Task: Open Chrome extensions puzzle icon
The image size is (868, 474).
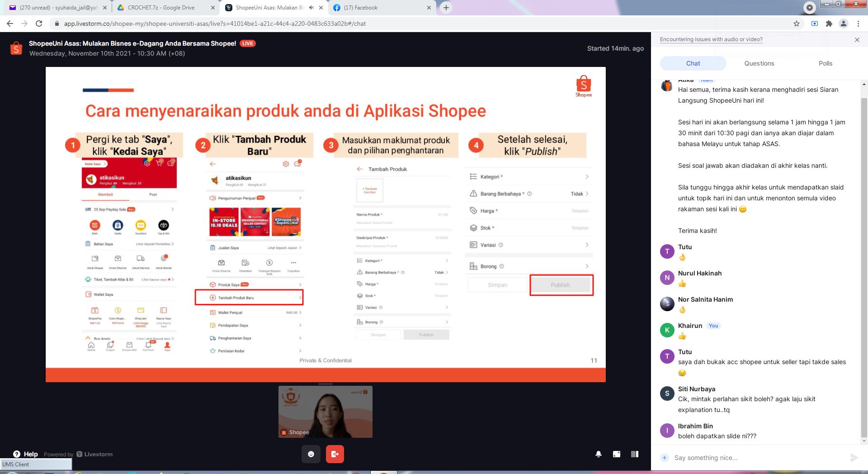Action: click(829, 24)
